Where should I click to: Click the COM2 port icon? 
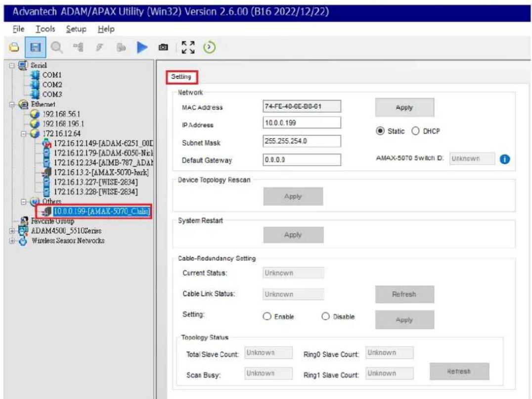coord(35,85)
